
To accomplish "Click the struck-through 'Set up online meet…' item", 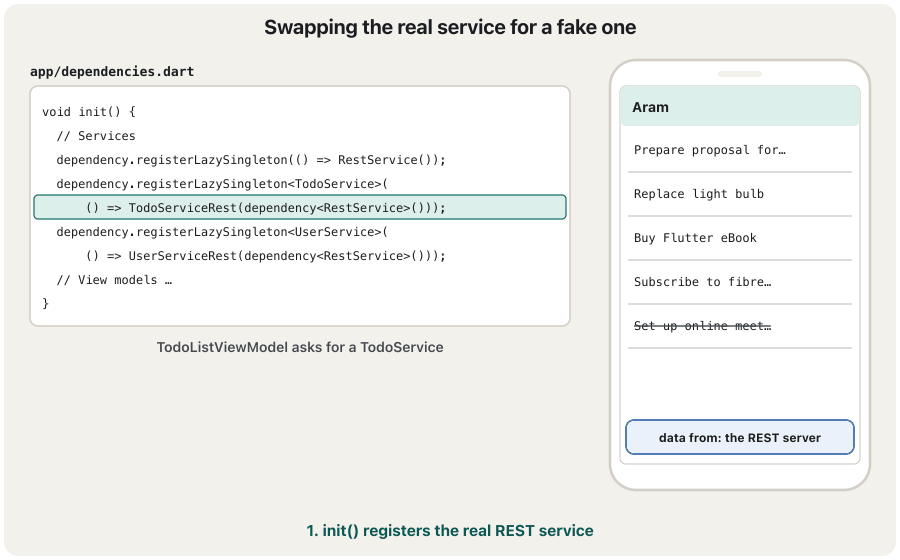I will tap(739, 326).
